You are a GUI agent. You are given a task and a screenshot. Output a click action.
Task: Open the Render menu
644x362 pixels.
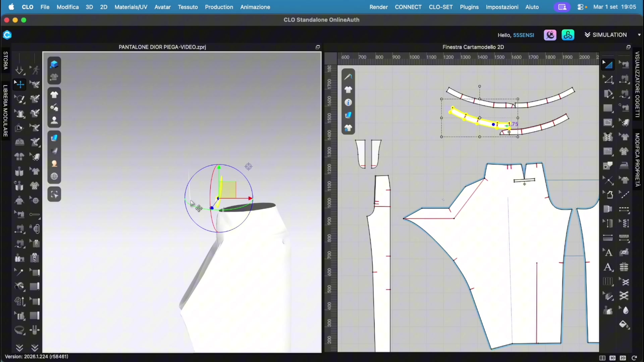click(x=379, y=7)
